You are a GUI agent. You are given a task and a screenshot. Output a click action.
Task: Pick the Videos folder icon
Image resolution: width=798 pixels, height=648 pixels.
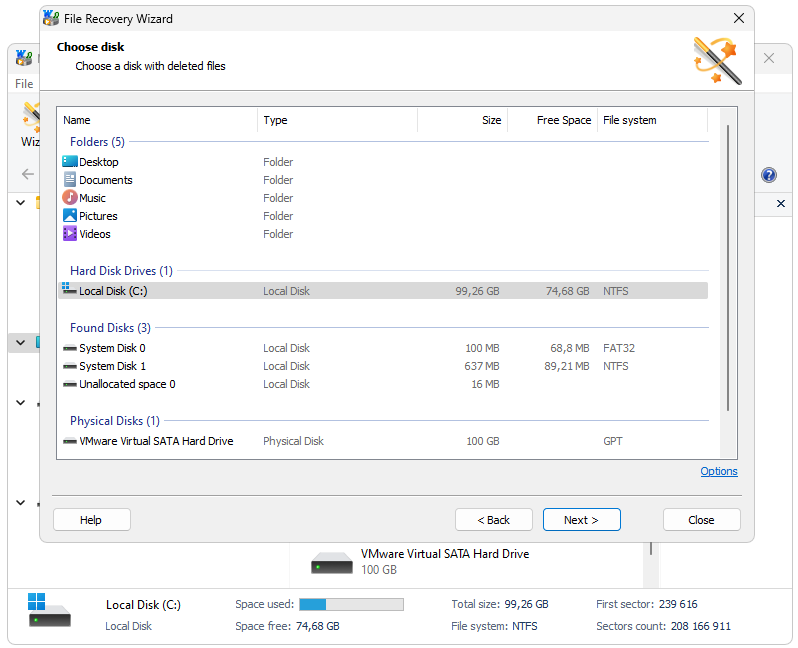(70, 234)
